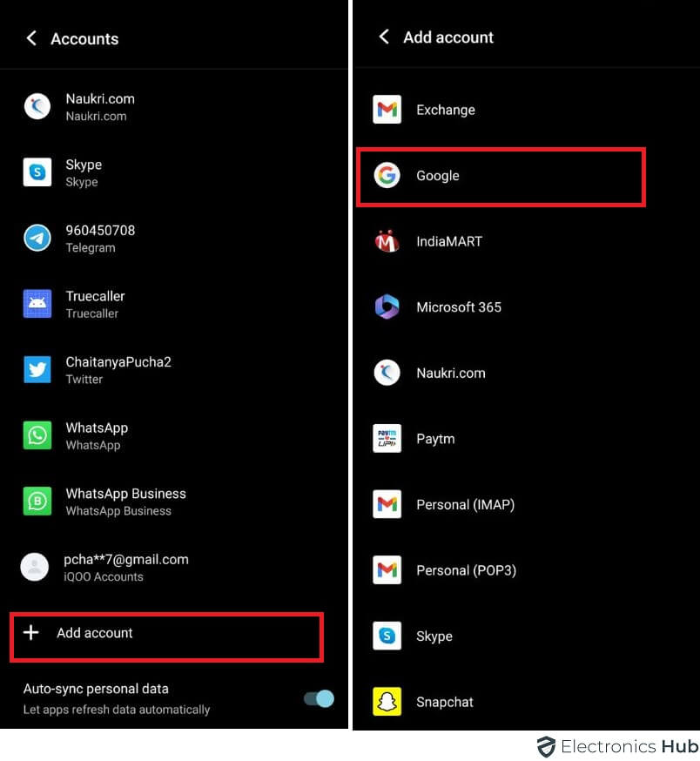Open the Skype account entry in Accounts
The height and width of the screenshot is (761, 700).
coord(174,172)
